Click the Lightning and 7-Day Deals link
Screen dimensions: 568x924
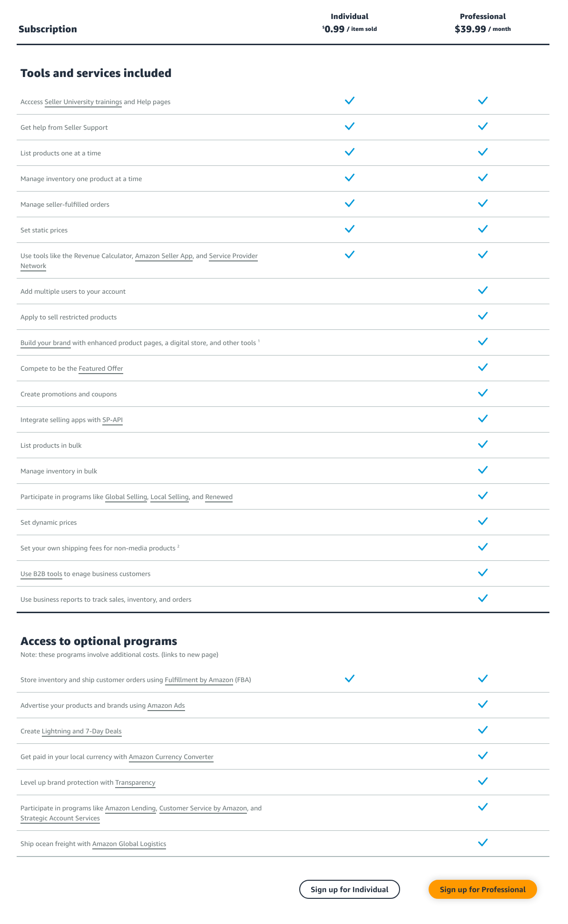point(82,731)
